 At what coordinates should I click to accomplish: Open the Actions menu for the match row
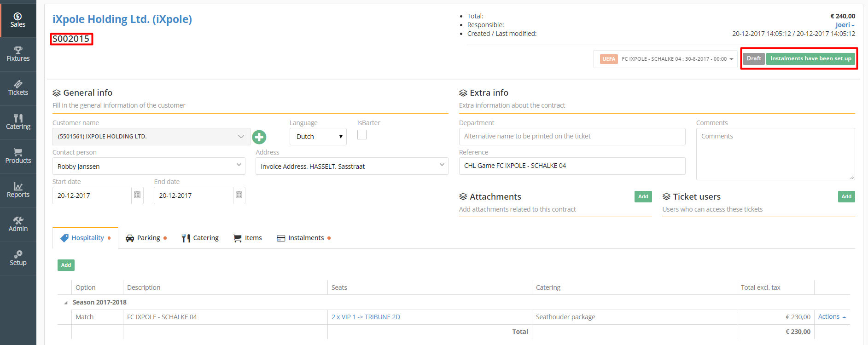pos(832,316)
